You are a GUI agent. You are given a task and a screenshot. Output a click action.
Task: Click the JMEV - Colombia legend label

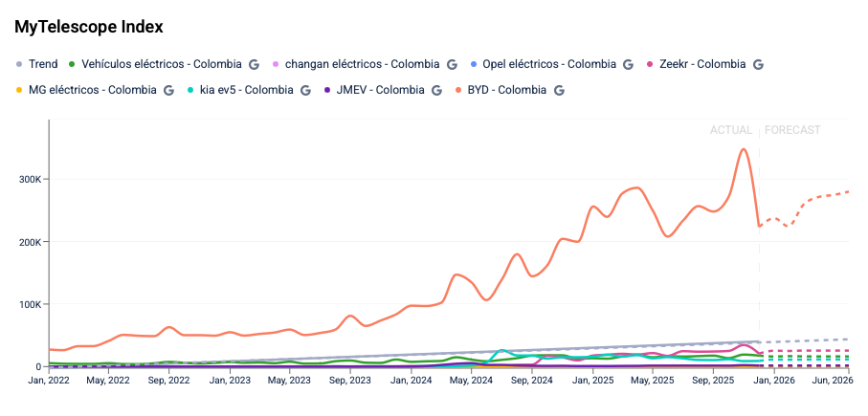click(x=380, y=90)
